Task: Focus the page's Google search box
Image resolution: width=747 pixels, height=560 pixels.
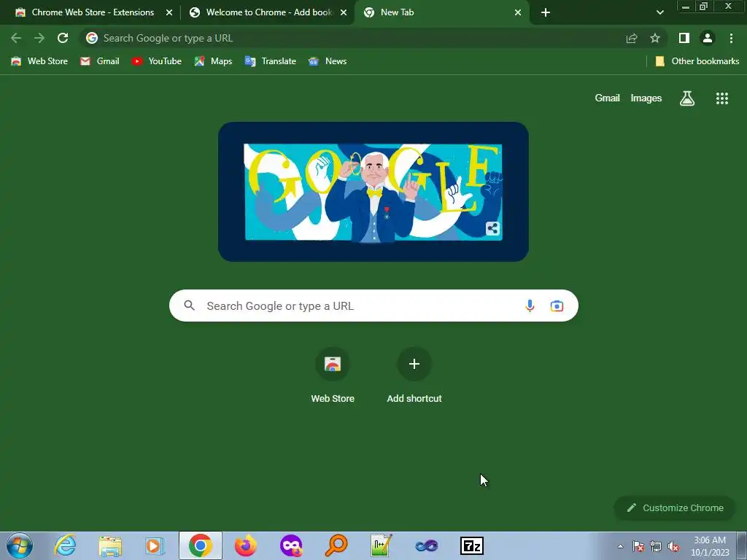Action: [373, 306]
